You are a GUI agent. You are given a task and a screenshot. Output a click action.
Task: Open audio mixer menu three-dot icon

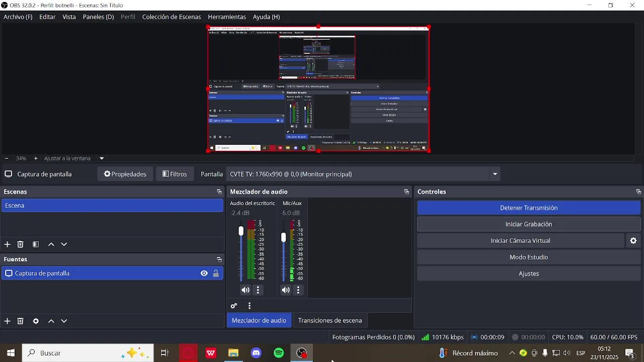250,306
